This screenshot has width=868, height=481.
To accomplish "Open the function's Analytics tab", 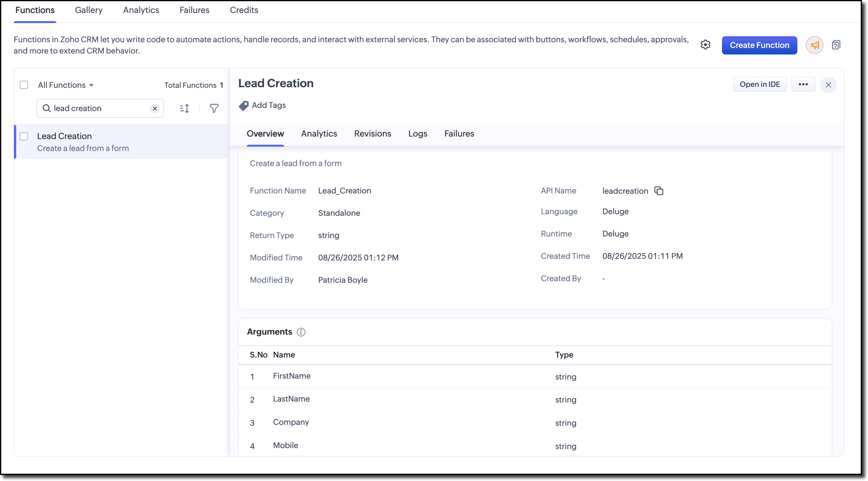I will point(319,134).
